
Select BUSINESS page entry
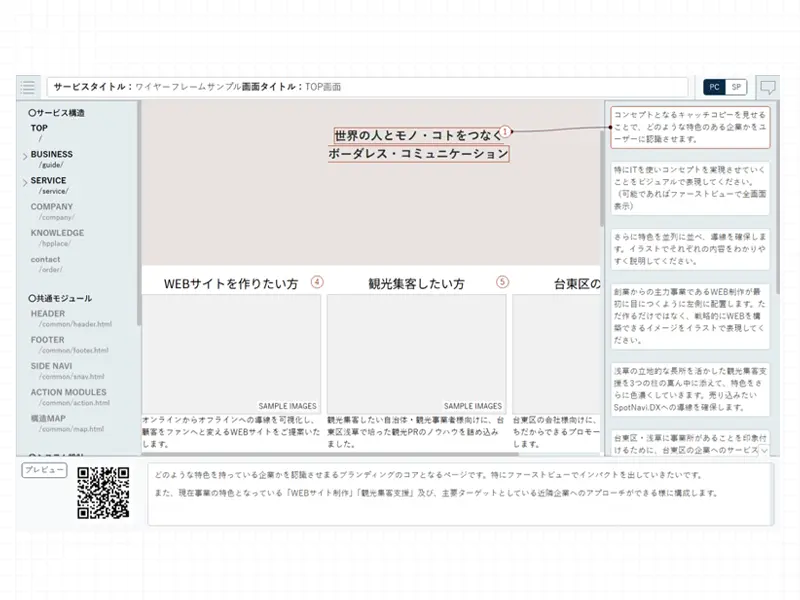point(52,154)
